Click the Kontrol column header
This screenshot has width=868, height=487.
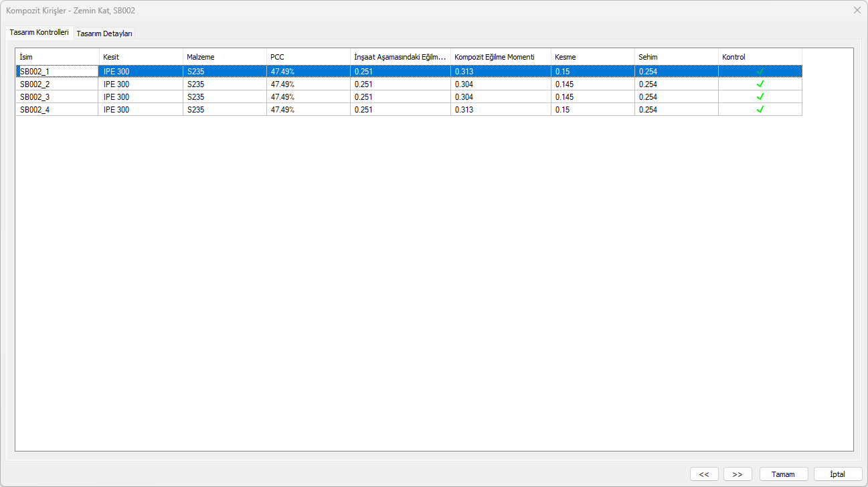click(x=760, y=57)
